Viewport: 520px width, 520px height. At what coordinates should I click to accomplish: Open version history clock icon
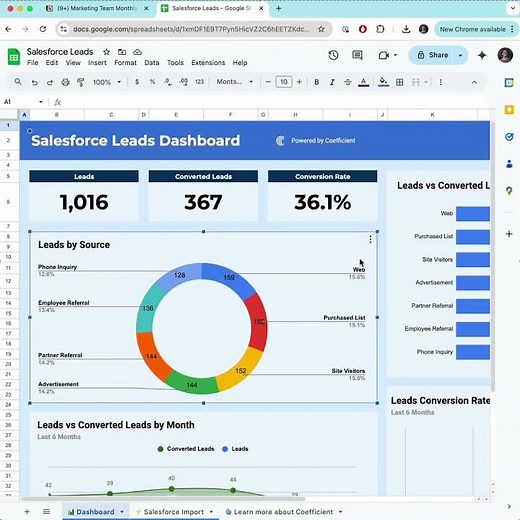tap(333, 55)
